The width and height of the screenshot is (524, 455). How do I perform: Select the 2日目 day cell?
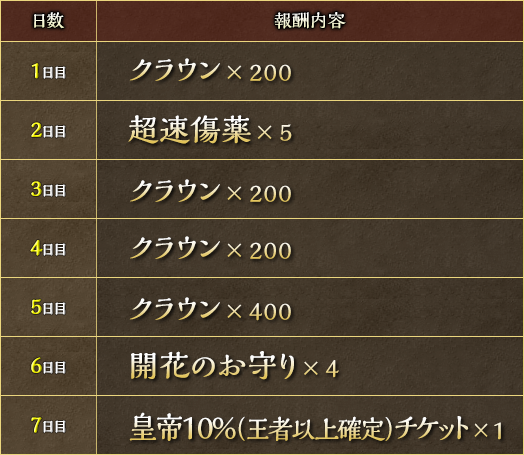click(48, 130)
